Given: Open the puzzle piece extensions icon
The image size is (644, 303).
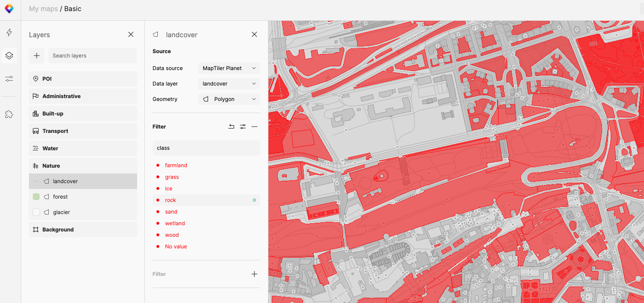Looking at the screenshot, I should click(x=9, y=114).
